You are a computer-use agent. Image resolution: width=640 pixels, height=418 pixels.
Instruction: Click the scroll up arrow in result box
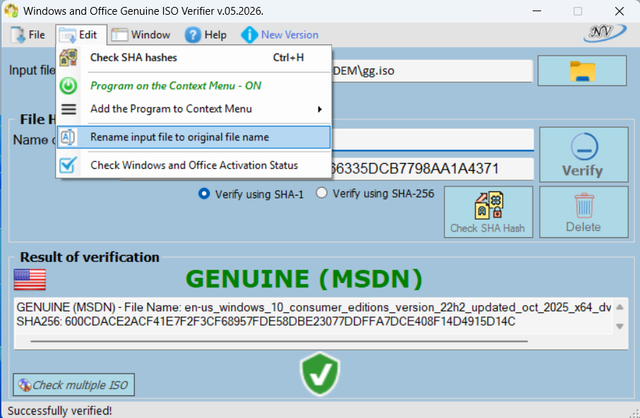620,307
